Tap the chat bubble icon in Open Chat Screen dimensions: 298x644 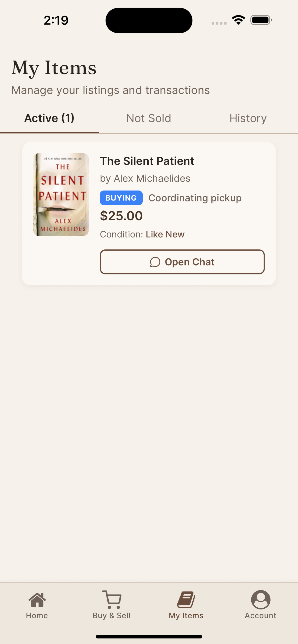click(x=155, y=262)
